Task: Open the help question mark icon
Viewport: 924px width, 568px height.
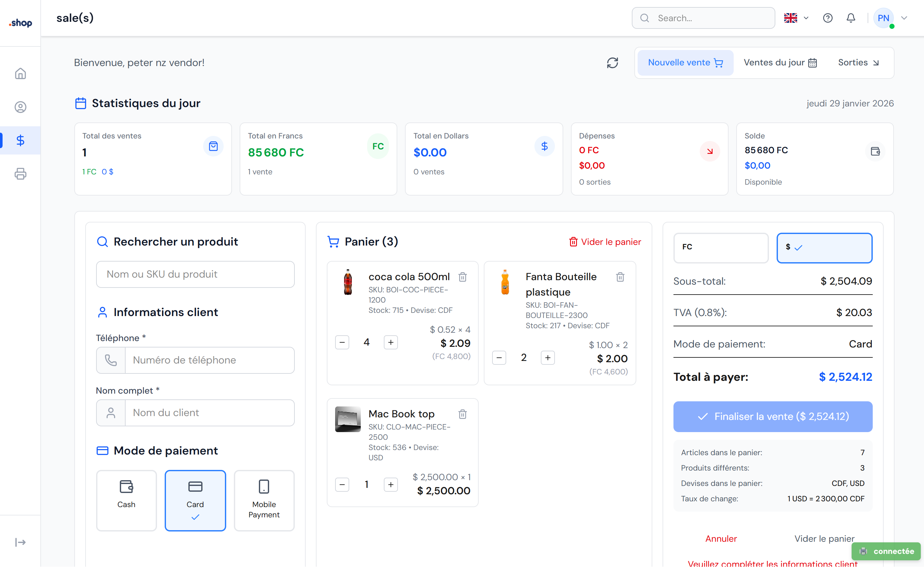Action: pyautogui.click(x=828, y=18)
